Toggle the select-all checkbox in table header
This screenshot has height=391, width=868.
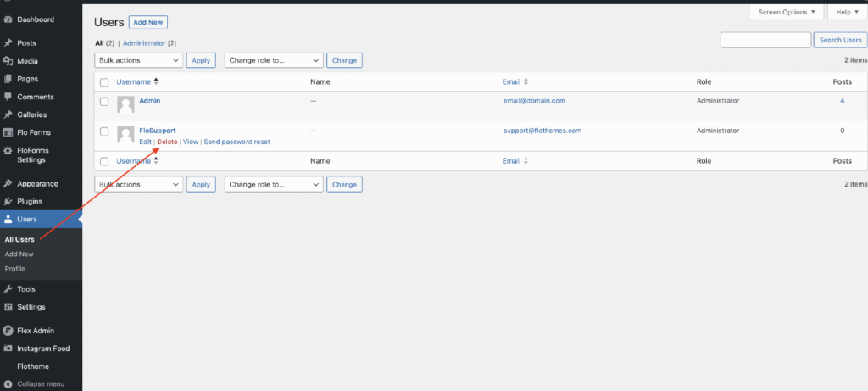tap(104, 82)
